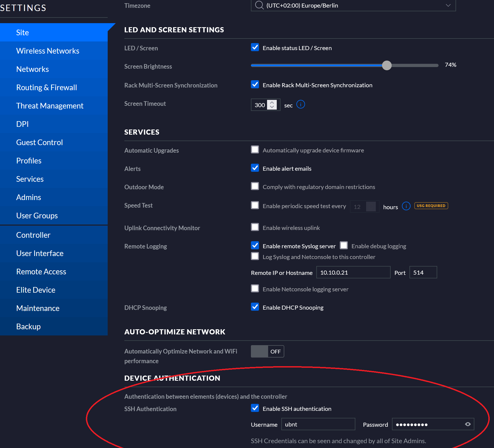Go to Routing & Firewall settings
The height and width of the screenshot is (448, 494).
[47, 87]
